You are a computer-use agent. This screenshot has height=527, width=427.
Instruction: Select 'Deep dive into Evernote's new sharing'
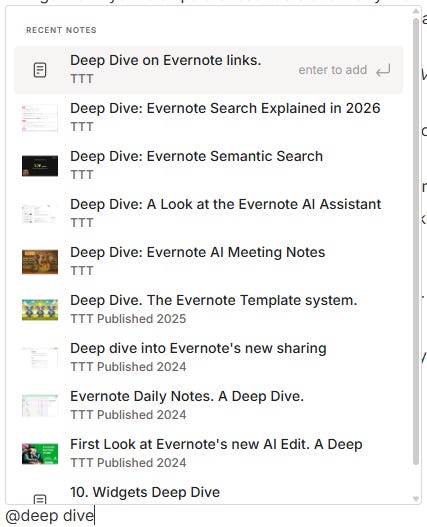208,358
